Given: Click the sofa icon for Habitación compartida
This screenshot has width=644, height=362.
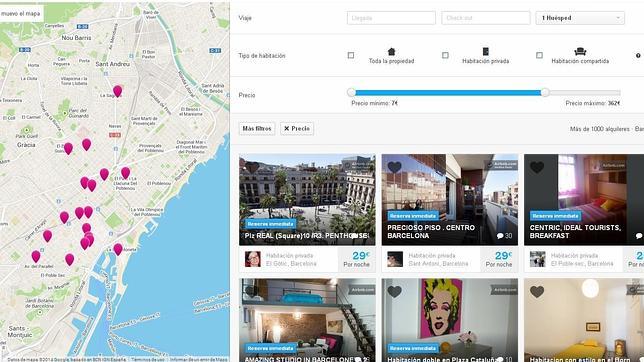Looking at the screenshot, I should click(580, 51).
